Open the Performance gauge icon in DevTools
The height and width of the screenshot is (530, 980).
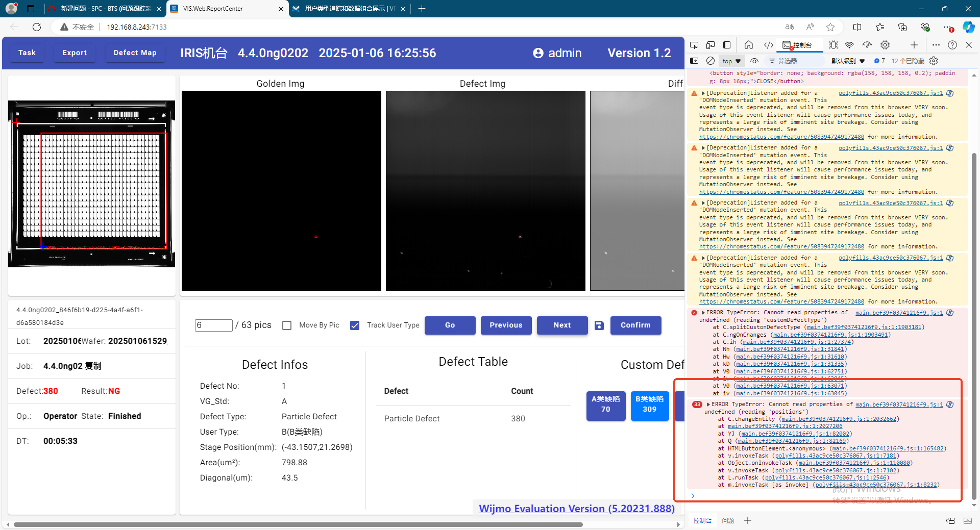867,45
